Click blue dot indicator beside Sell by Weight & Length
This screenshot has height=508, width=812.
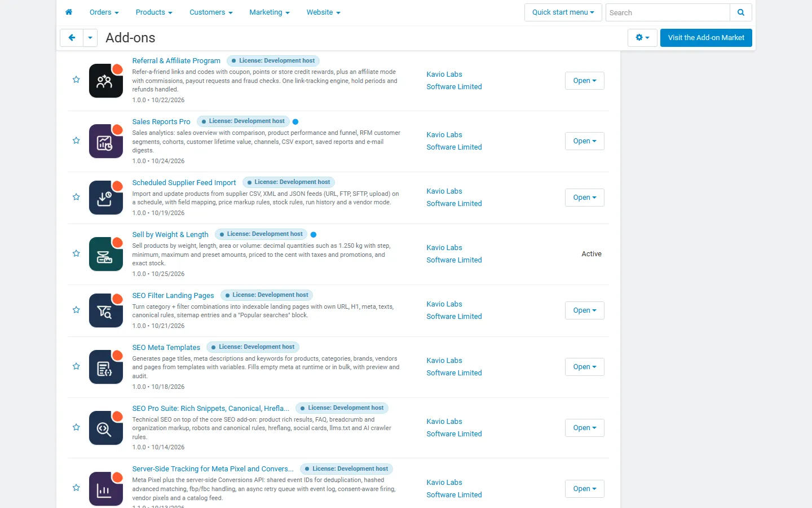[314, 235]
